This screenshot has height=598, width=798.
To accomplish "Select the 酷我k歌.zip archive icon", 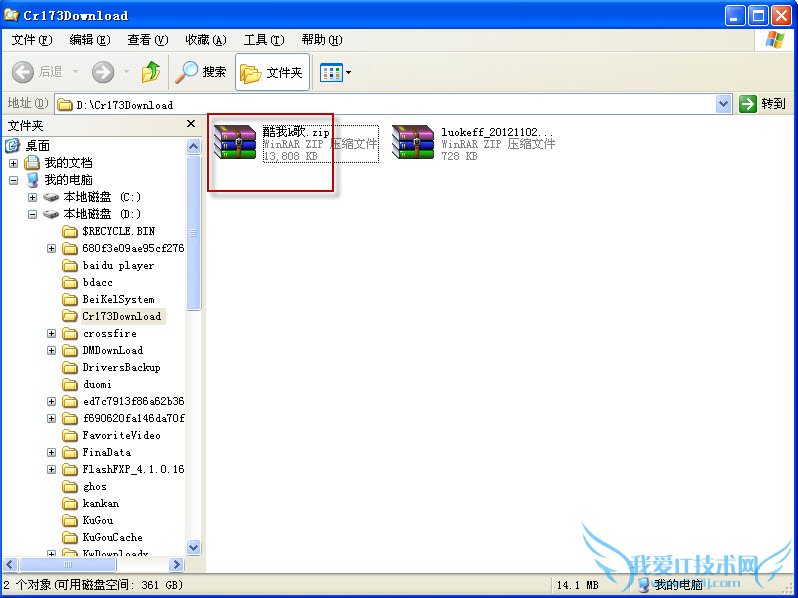I will coord(235,143).
